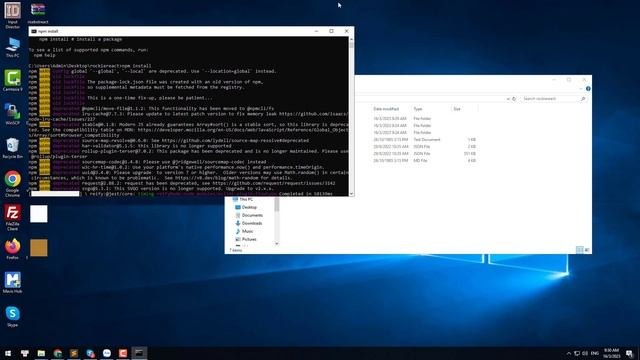
Task: Click the Explorer navigation pane scrollbar thumb
Action: coord(277,204)
